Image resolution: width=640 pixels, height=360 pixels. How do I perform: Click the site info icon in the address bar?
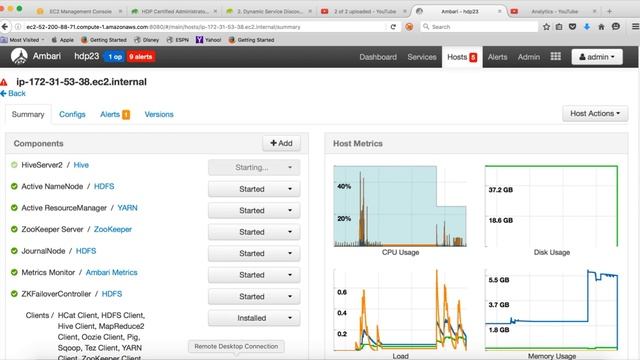tap(18, 27)
